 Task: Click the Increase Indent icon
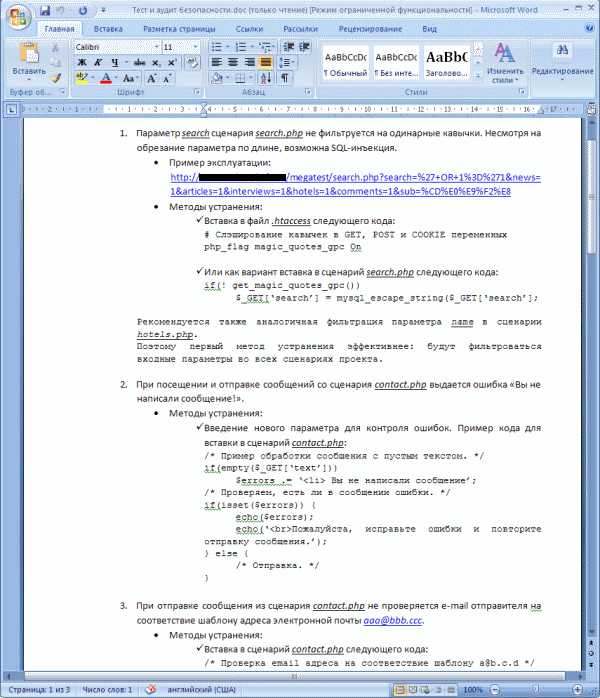pos(304,47)
